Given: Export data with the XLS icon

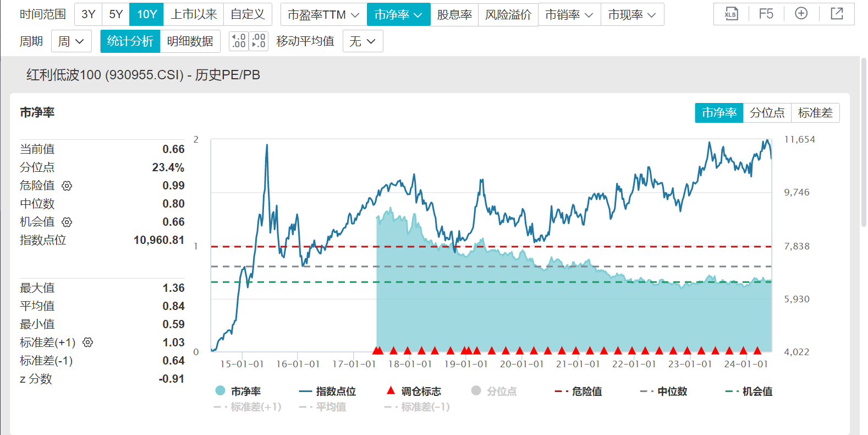Looking at the screenshot, I should 730,14.
